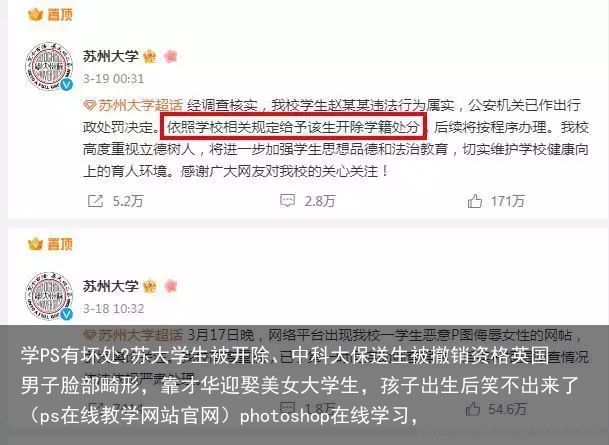Open 苏州大学 username on second post

(111, 287)
